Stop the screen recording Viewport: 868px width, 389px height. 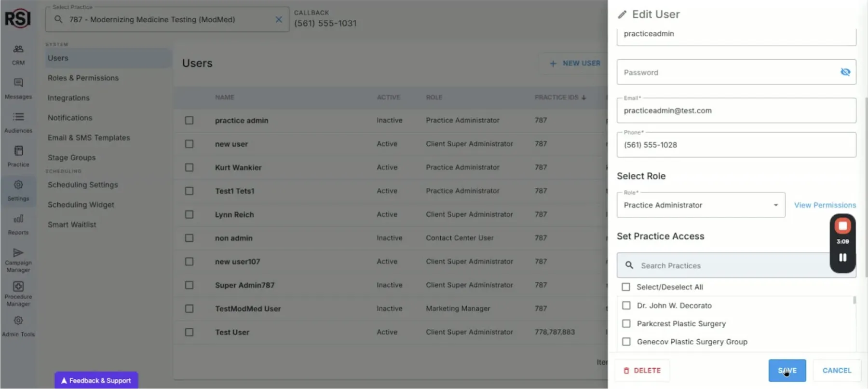click(842, 226)
